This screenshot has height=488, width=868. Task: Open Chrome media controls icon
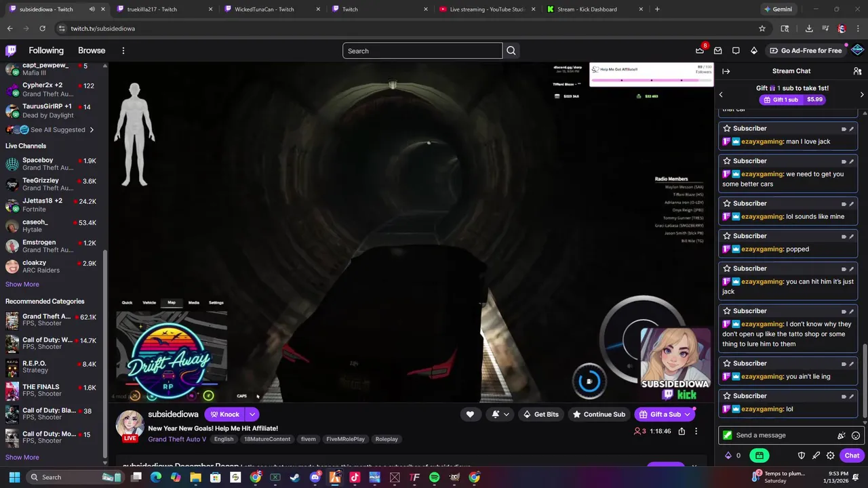pos(825,28)
